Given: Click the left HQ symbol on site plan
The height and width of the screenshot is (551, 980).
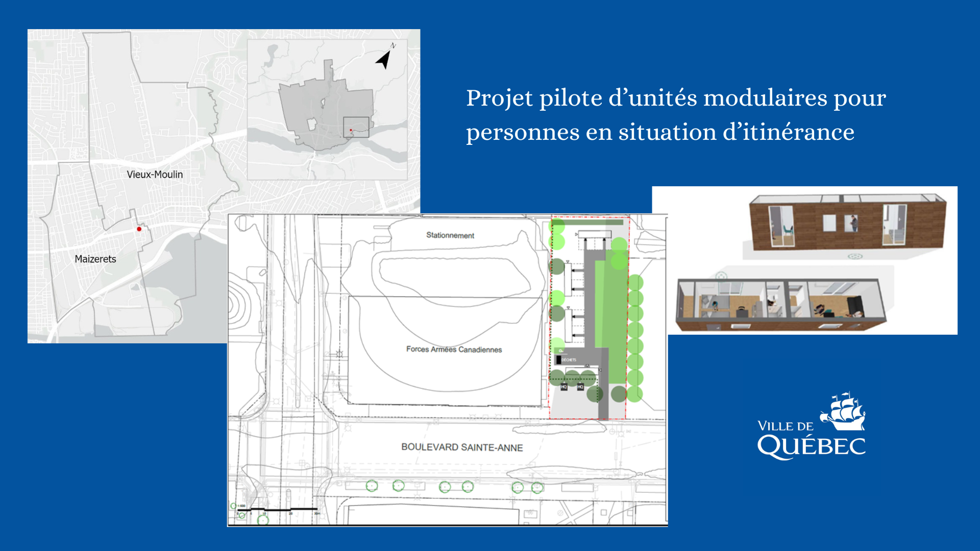Looking at the screenshot, I should (563, 387).
